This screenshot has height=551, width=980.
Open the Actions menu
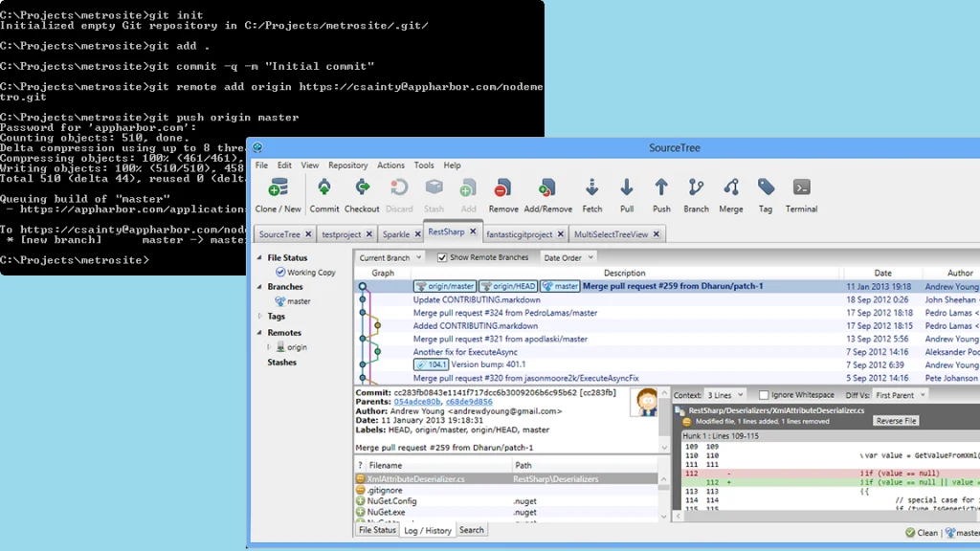click(390, 165)
